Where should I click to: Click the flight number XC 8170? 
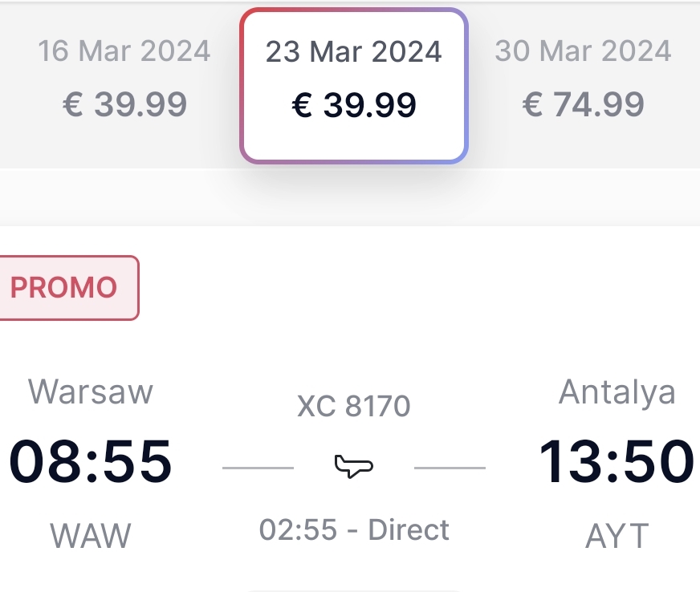pyautogui.click(x=353, y=406)
